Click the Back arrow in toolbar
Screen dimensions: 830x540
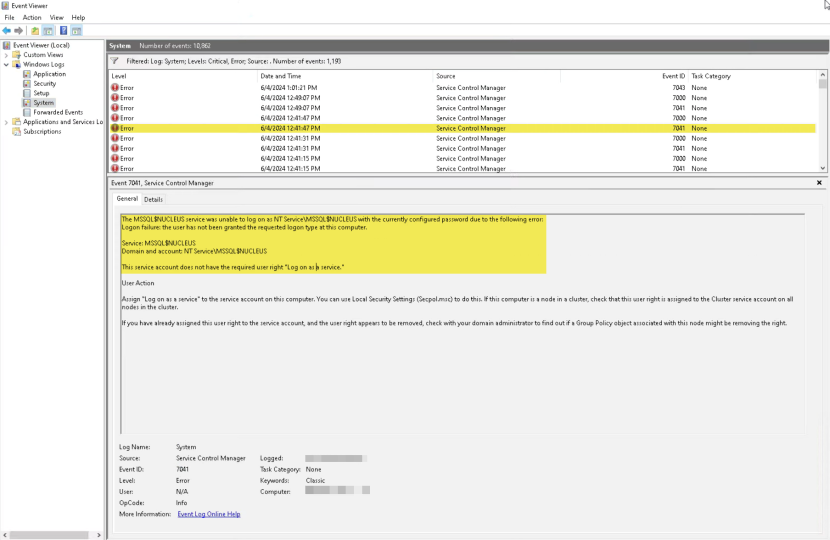pyautogui.click(x=7, y=31)
